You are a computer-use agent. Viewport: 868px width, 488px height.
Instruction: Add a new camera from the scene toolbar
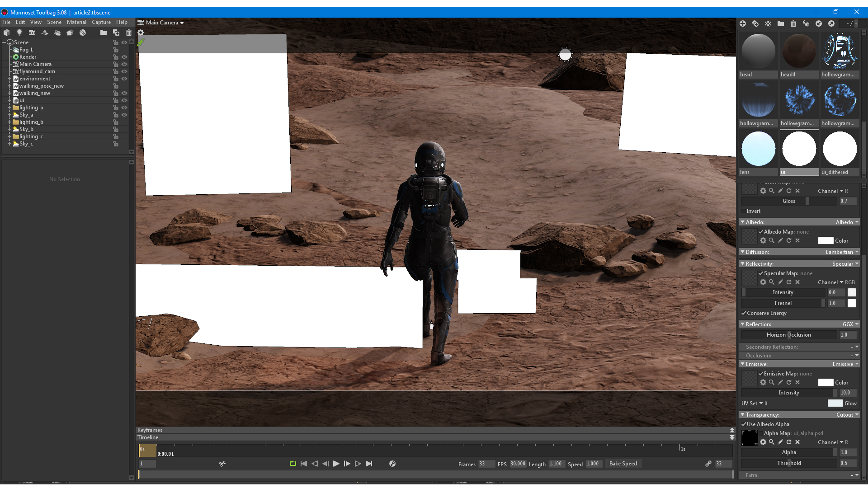tap(32, 33)
